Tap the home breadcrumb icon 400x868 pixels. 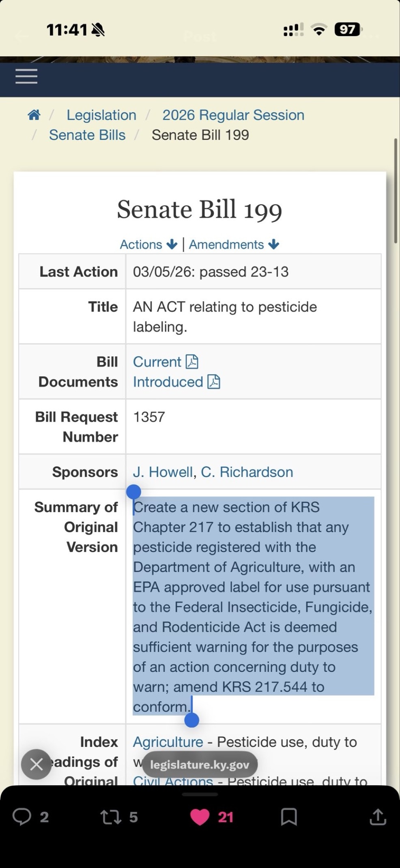[34, 115]
